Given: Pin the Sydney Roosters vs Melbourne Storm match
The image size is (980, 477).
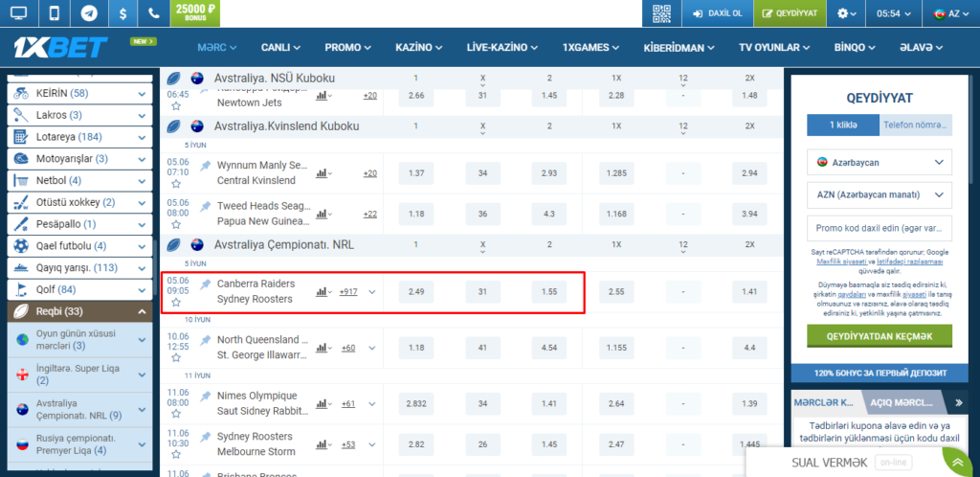Looking at the screenshot, I should 205,437.
